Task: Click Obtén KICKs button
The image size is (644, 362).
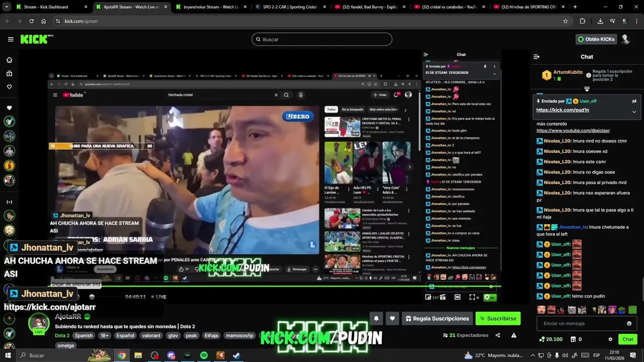Action: click(596, 39)
